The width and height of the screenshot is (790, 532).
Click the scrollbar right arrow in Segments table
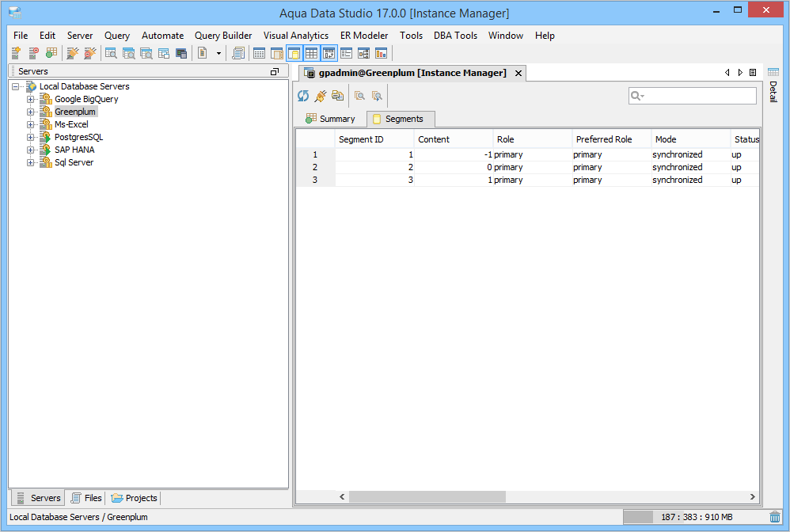(752, 496)
